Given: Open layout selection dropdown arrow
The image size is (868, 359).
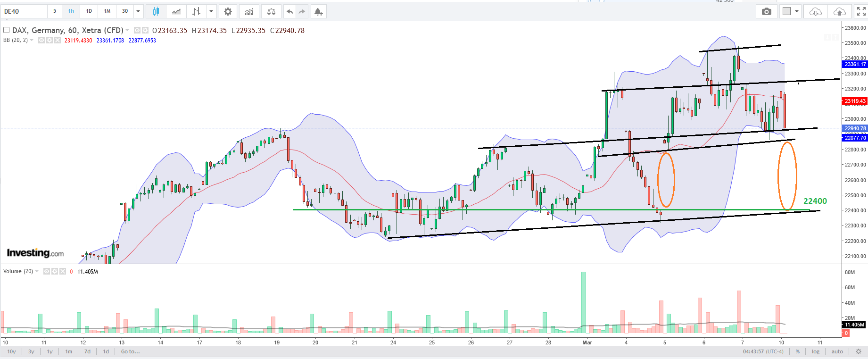Looking at the screenshot, I should [797, 11].
